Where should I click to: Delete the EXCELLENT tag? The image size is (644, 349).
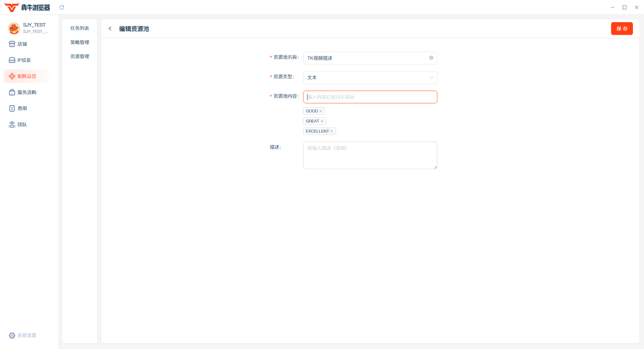tap(332, 131)
